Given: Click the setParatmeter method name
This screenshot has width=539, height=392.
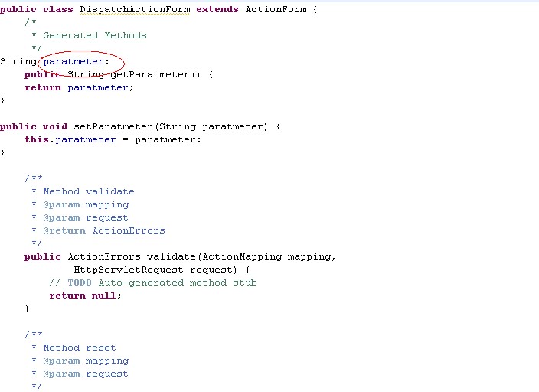Looking at the screenshot, I should click(x=113, y=126).
